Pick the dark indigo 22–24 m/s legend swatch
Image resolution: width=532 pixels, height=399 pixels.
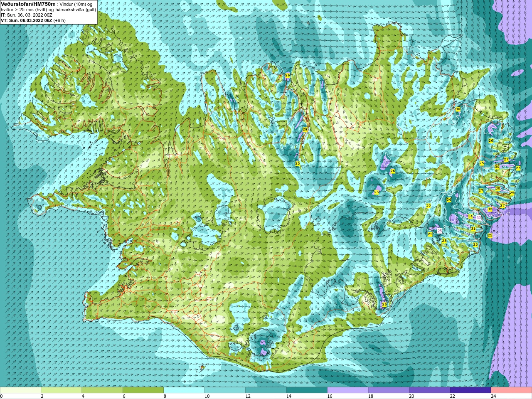coord(470,390)
